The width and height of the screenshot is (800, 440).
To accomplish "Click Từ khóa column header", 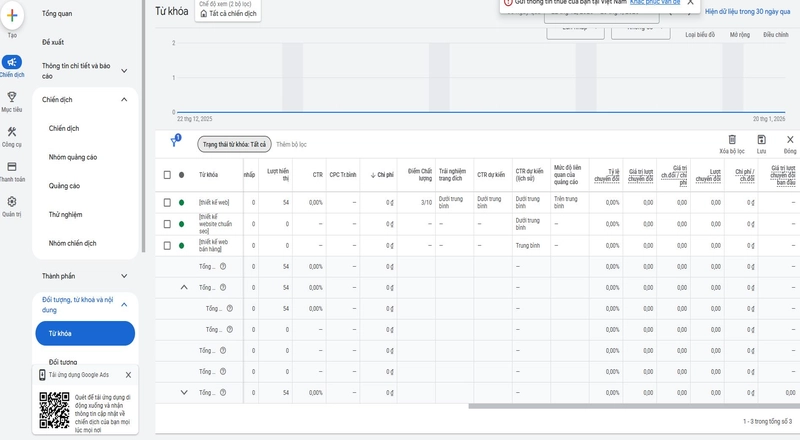I will coord(208,175).
